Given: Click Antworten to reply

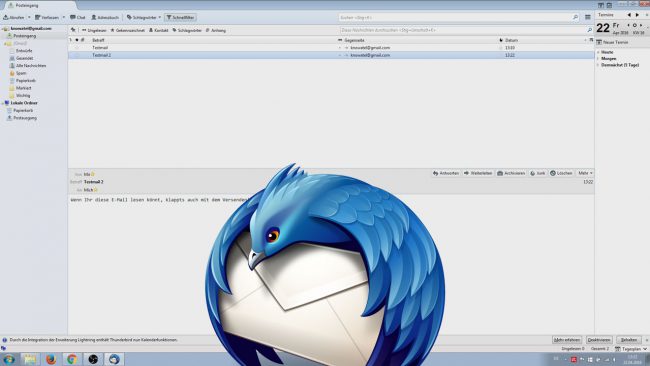Looking at the screenshot, I should point(446,173).
